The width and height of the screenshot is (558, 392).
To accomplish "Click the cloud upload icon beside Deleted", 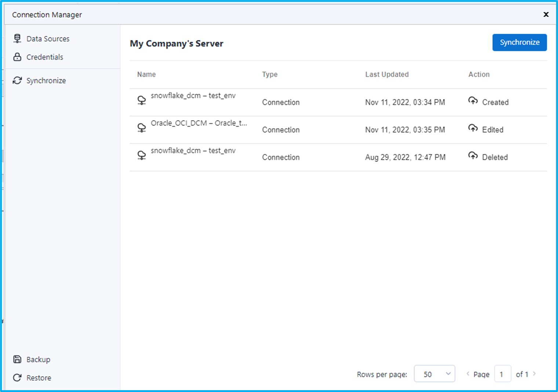I will click(x=473, y=155).
